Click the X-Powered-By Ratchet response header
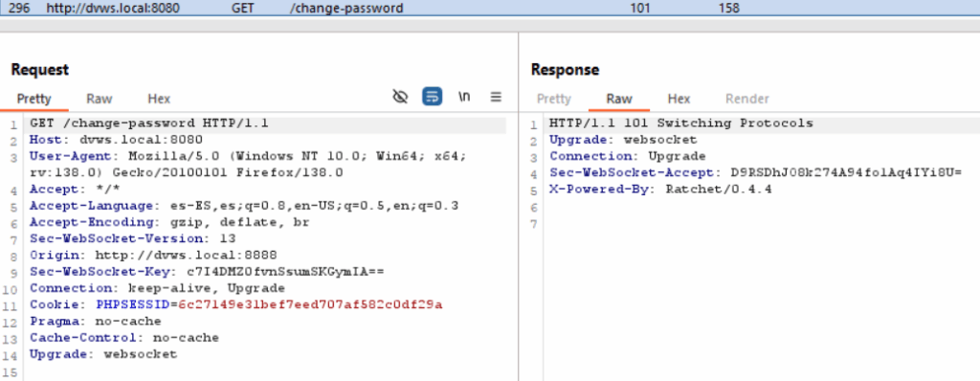This screenshot has height=381, width=980. [x=660, y=189]
